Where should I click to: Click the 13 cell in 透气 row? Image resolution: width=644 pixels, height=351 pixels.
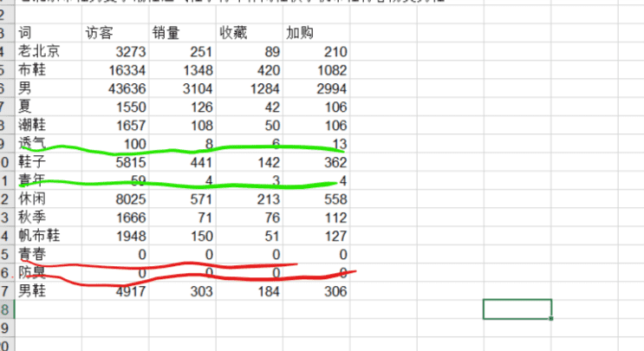tap(316, 144)
